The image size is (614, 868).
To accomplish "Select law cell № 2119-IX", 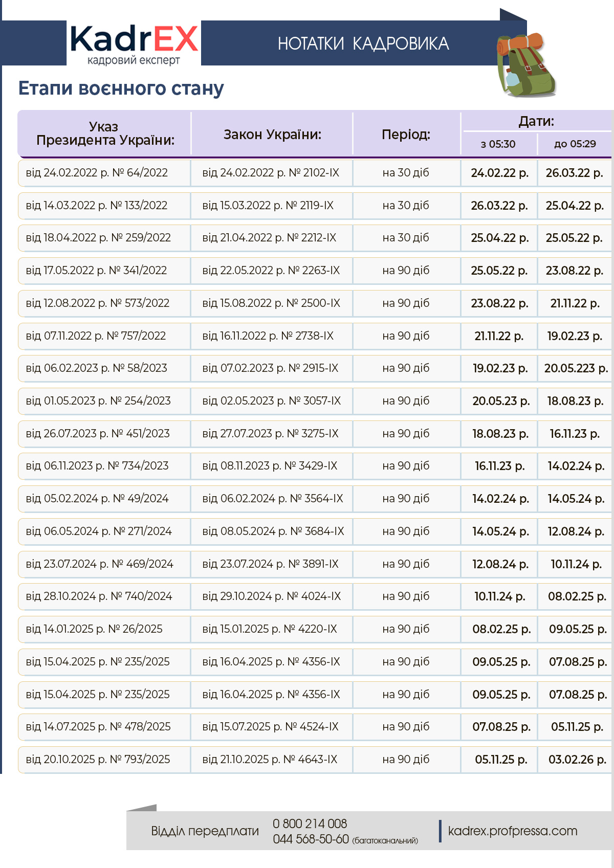I will [x=268, y=206].
